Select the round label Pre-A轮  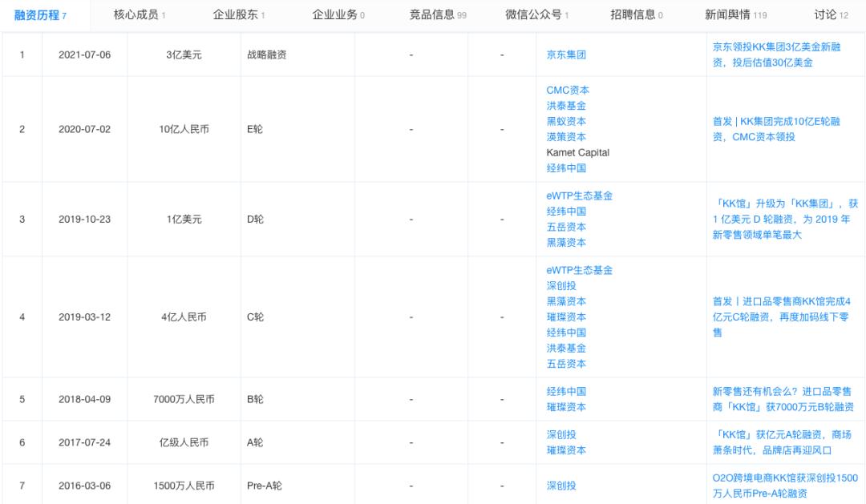point(264,486)
